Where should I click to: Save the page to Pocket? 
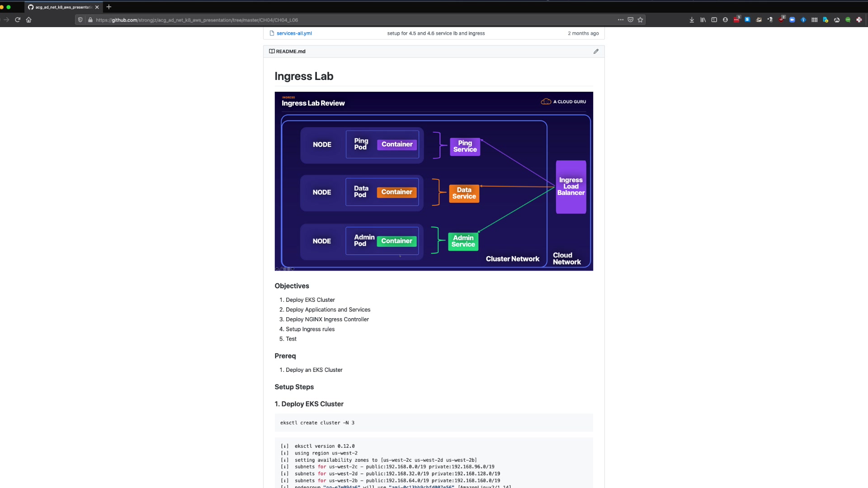[630, 20]
